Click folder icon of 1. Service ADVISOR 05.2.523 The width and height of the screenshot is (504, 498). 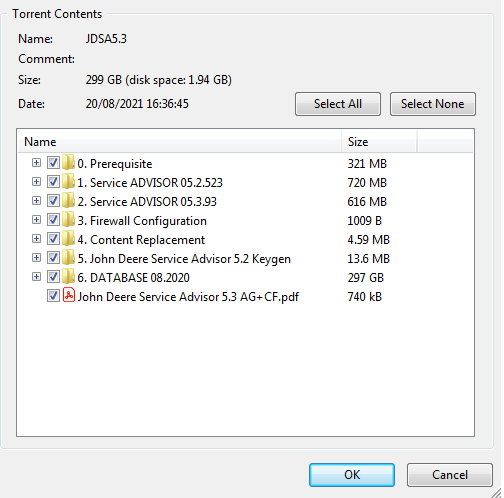coord(68,182)
